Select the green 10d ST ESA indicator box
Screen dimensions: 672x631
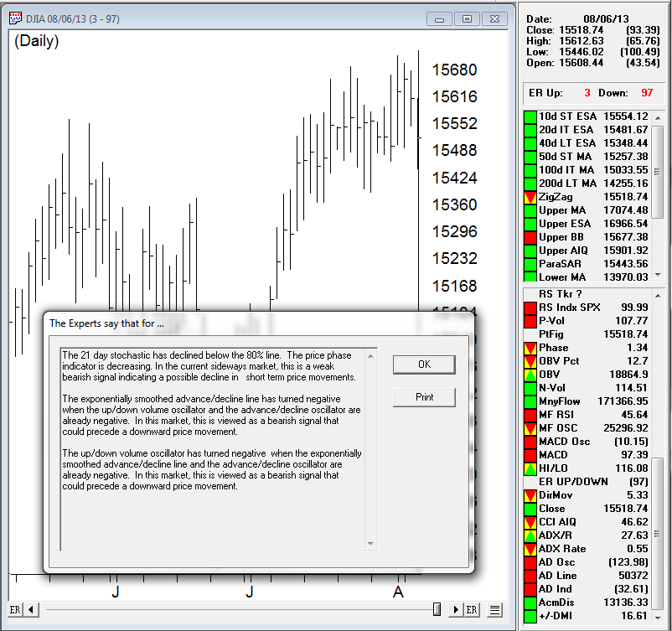coord(530,116)
